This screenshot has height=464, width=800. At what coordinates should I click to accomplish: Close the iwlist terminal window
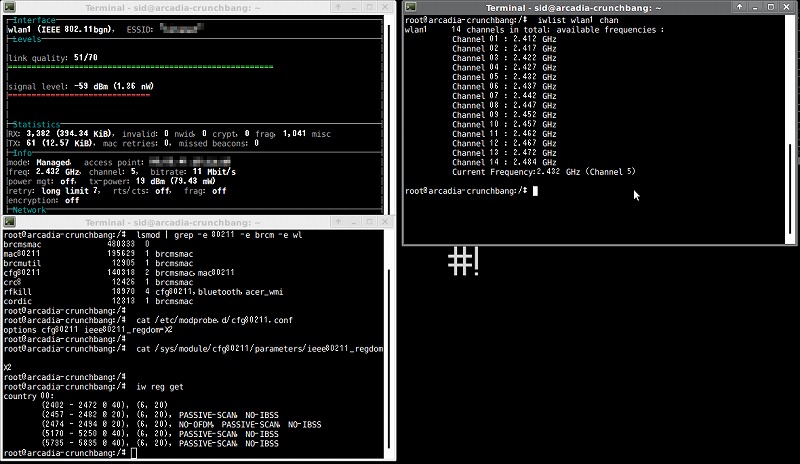[x=787, y=7]
